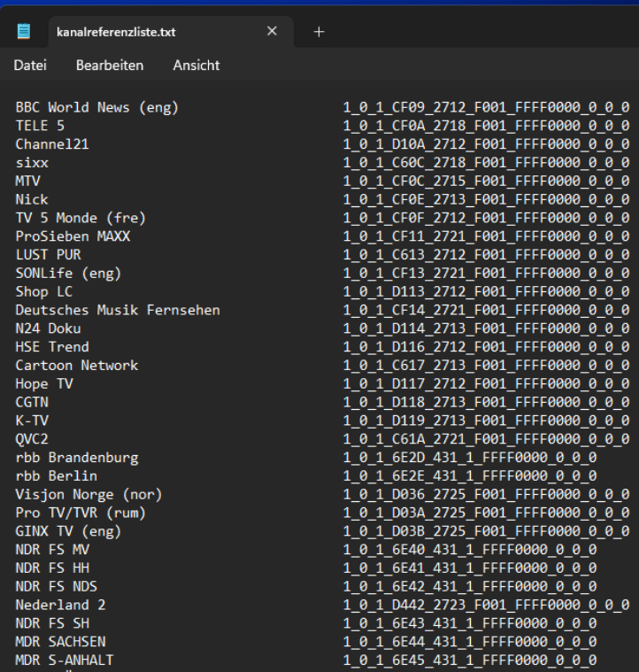Close the kanalreferenzliste.txt tab
Viewport: 639px width, 672px height.
272,31
